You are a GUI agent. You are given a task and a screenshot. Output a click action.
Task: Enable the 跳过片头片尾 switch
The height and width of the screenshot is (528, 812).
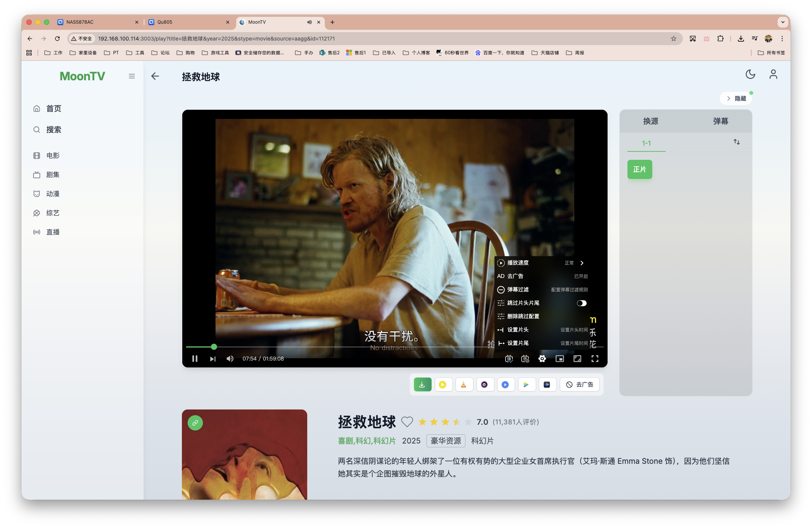coord(582,303)
